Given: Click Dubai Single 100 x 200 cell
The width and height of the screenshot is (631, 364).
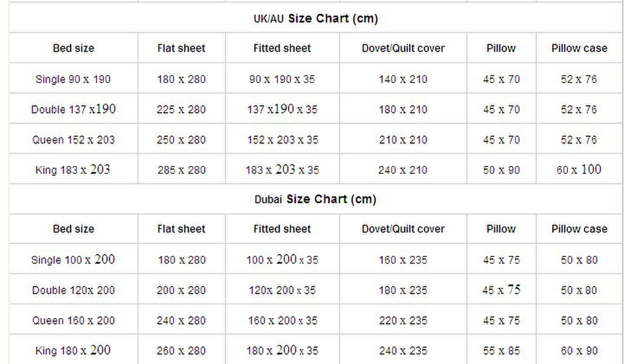Looking at the screenshot, I should point(73,259).
